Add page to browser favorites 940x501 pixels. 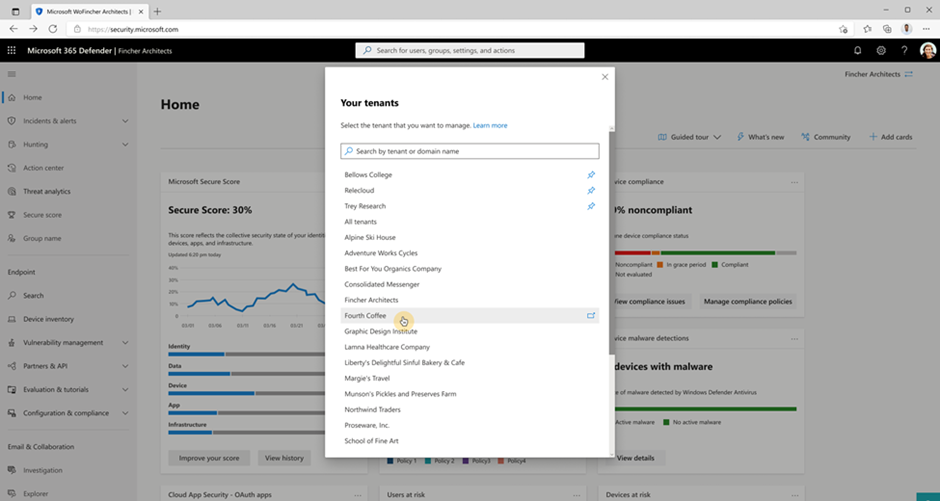pos(843,29)
